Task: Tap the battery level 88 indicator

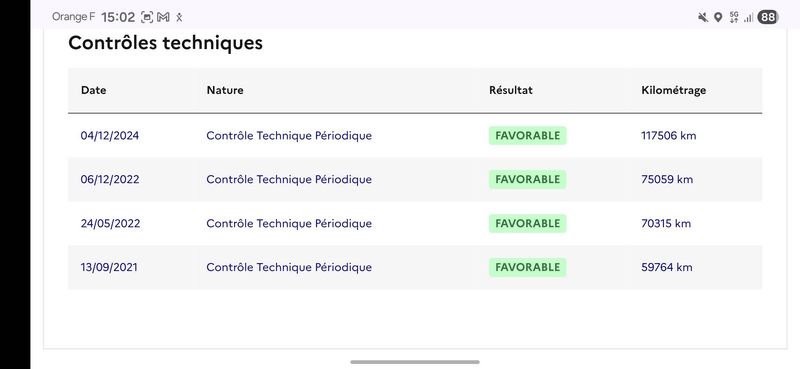Action: point(767,17)
